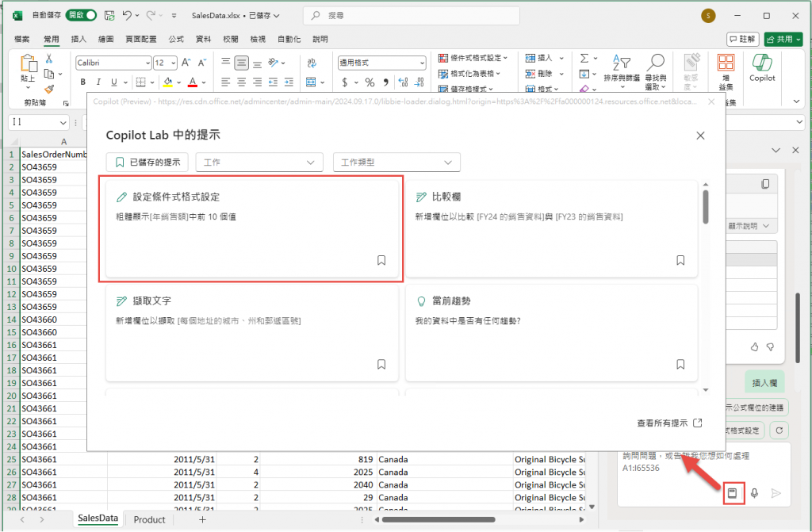Viewport: 812px width, 532px height.
Task: Add a new sheet with plus button
Action: pyautogui.click(x=202, y=519)
